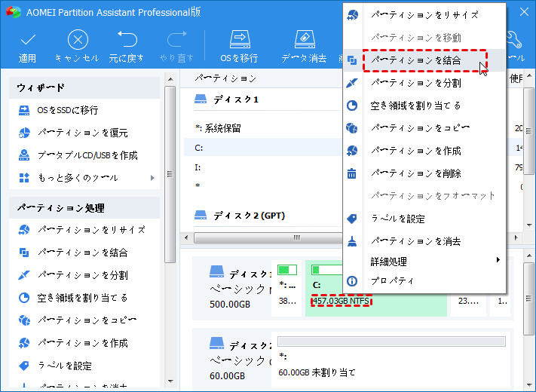Select the I: partition row in list
This screenshot has height=392, width=536.
point(263,167)
